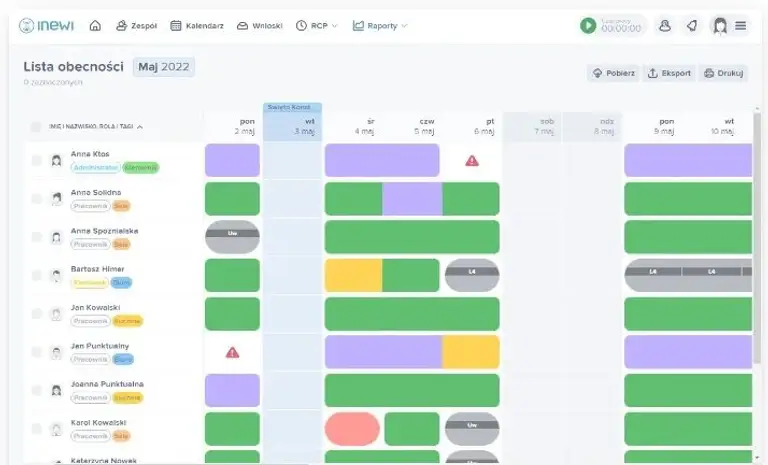Expand the RCP dropdown menu
The width and height of the screenshot is (768, 465).
317,26
